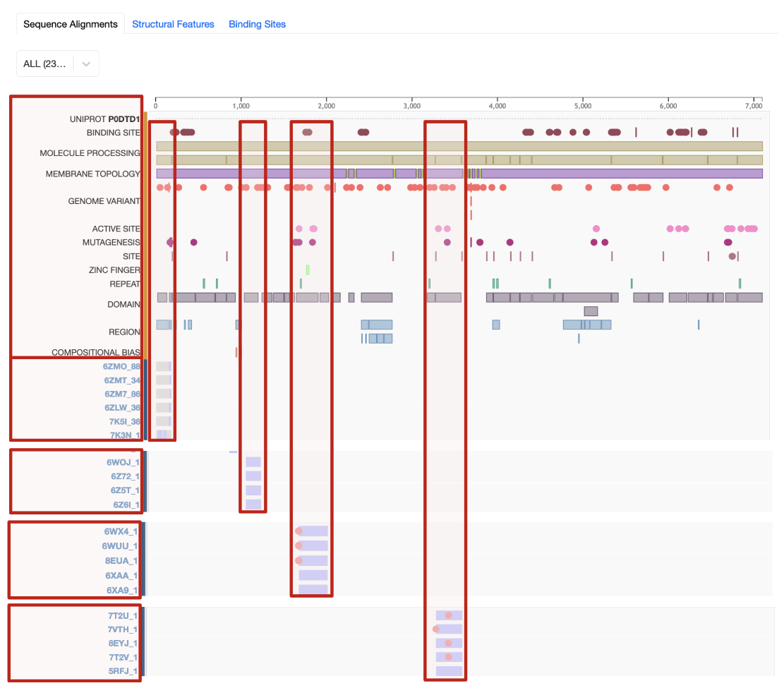The width and height of the screenshot is (779, 700).
Task: Open the Binding Sites tab
Action: 257,24
